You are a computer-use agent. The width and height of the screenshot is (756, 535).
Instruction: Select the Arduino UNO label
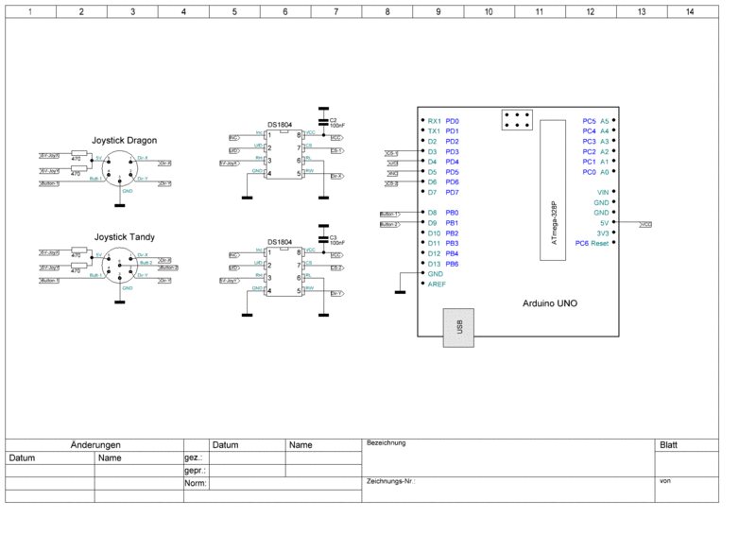pos(550,303)
